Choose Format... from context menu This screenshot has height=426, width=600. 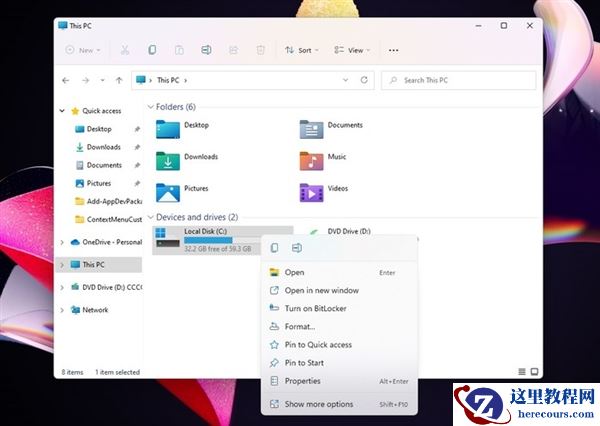(339, 327)
